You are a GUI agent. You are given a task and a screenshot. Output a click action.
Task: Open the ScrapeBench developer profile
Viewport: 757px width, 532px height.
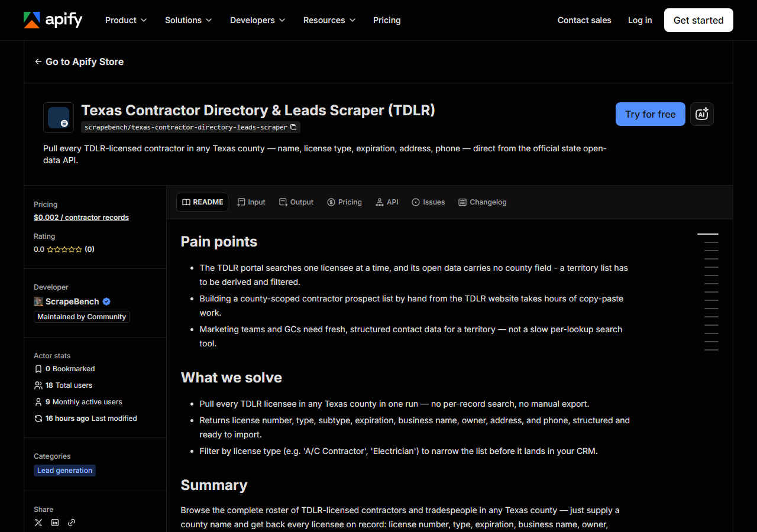pos(72,301)
